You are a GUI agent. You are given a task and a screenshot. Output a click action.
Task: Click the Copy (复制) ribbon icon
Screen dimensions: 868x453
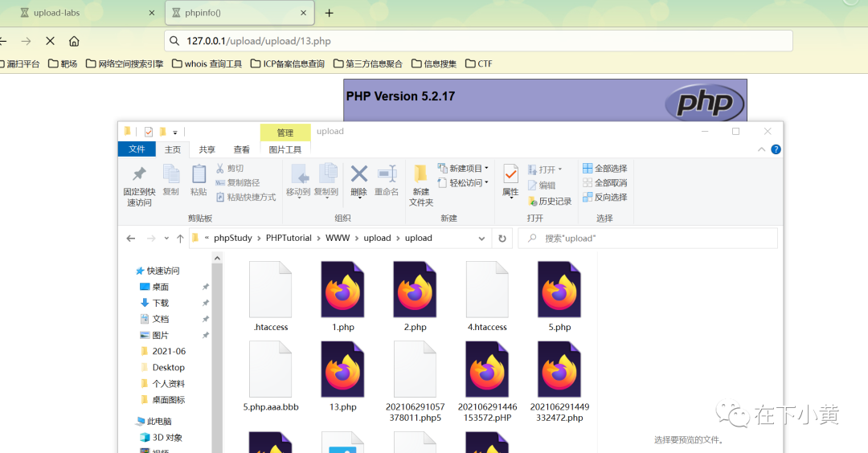tap(170, 173)
